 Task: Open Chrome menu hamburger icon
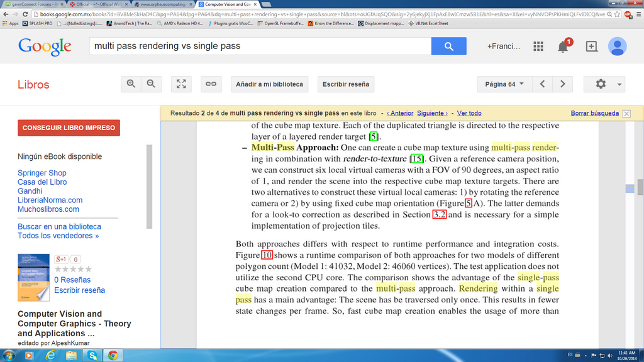pos(639,14)
